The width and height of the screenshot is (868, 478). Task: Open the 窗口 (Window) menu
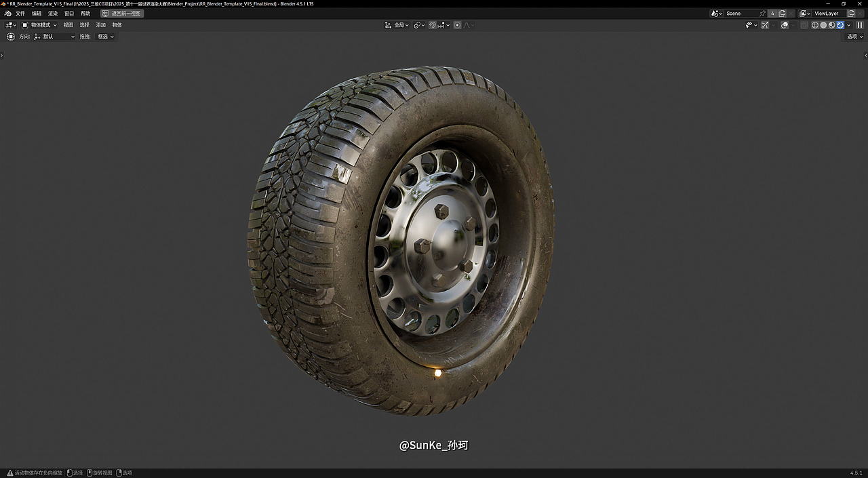[69, 14]
